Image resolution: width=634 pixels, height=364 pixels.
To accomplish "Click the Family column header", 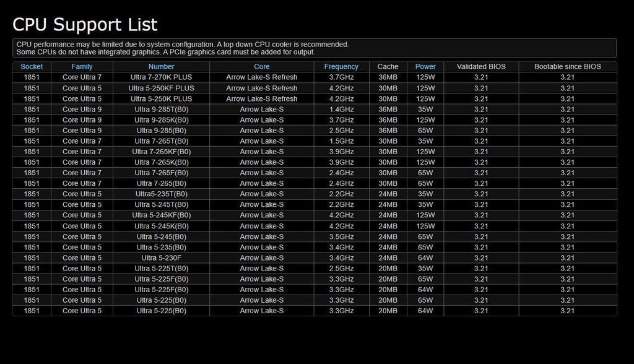I will point(82,67).
